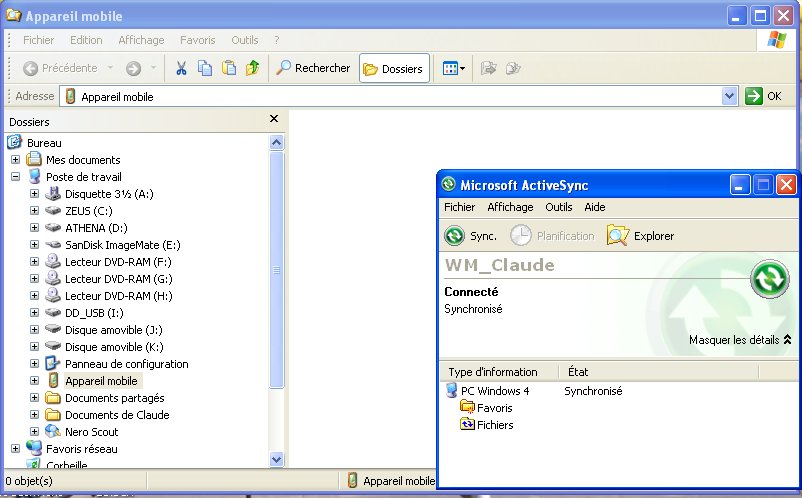
Task: Select Lecteur DVD-RAM (H:) in tree
Action: tap(119, 296)
